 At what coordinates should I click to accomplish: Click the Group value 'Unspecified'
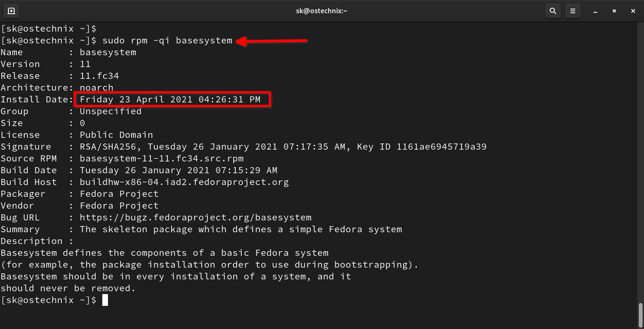click(111, 111)
